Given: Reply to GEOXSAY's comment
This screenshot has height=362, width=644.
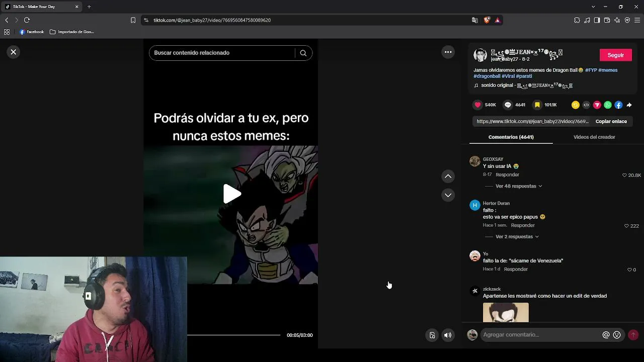Looking at the screenshot, I should click(507, 174).
